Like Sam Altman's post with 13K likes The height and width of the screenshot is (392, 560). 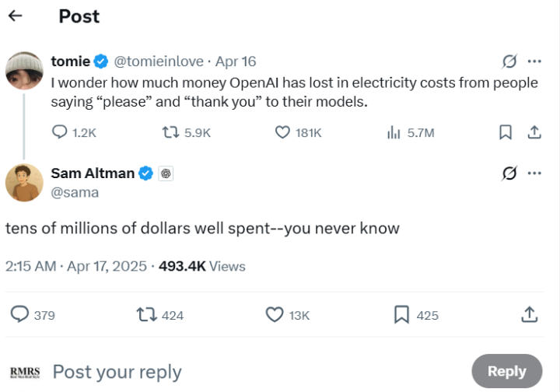click(275, 314)
